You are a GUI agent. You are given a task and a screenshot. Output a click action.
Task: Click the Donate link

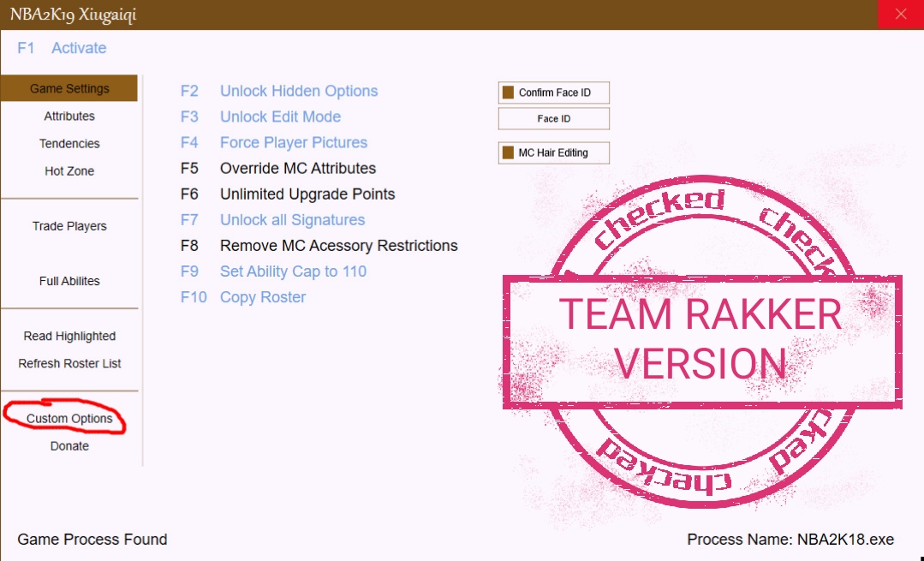point(69,446)
